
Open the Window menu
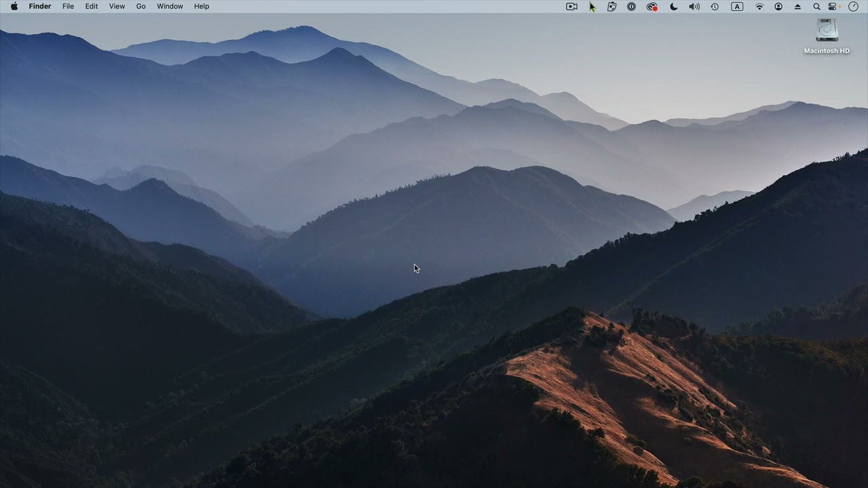[x=170, y=6]
